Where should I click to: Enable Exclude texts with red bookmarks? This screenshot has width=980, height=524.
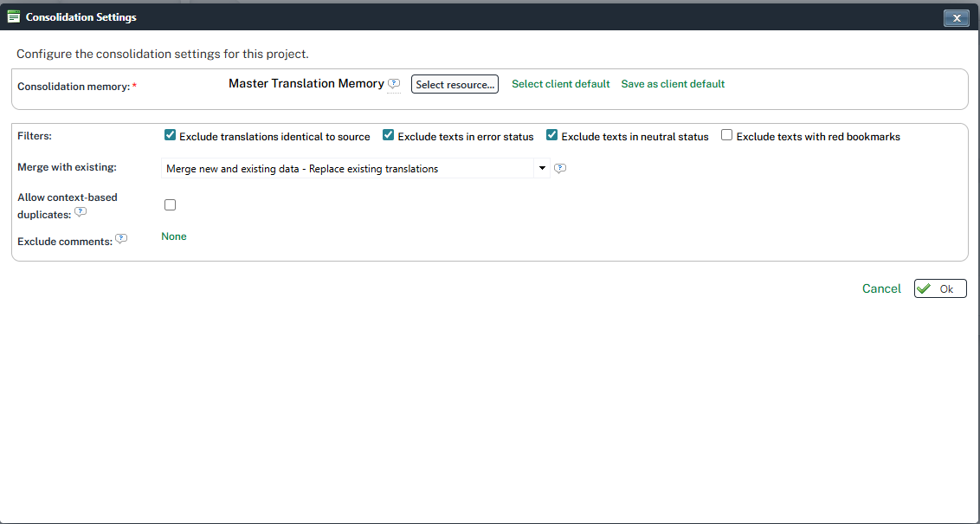click(726, 135)
